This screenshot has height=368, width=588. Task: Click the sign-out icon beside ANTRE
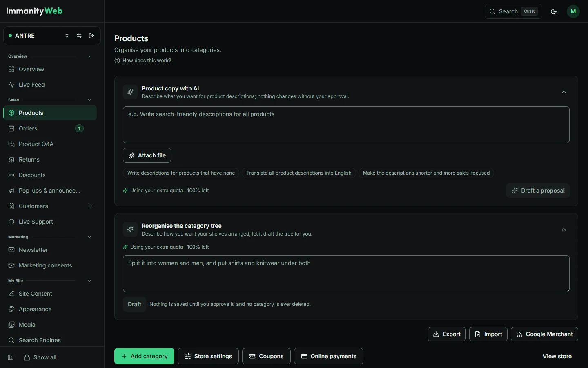pos(91,36)
